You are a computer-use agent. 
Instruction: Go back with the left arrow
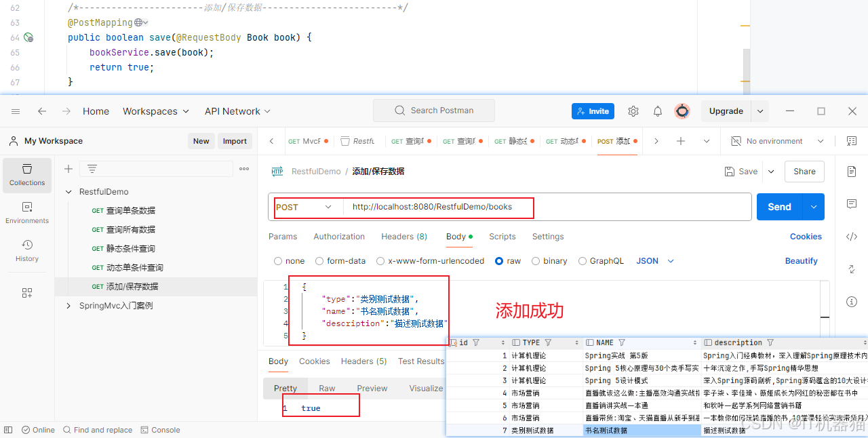pyautogui.click(x=42, y=111)
